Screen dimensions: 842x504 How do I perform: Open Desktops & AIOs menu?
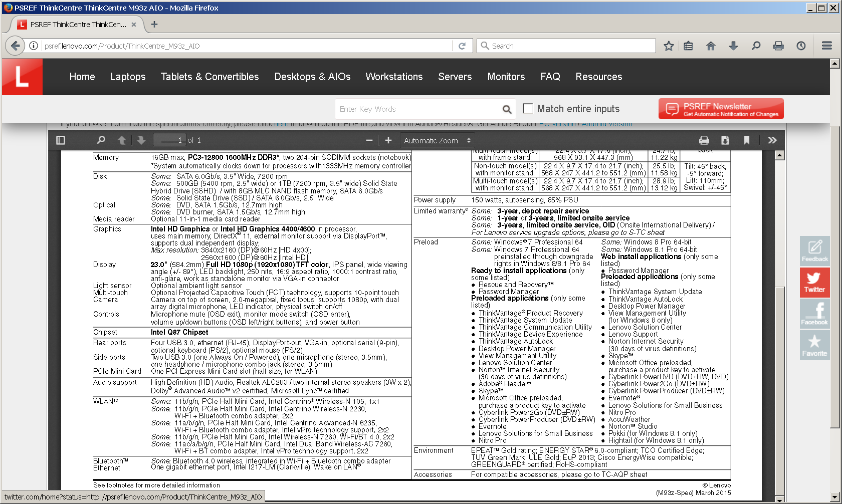(x=312, y=77)
